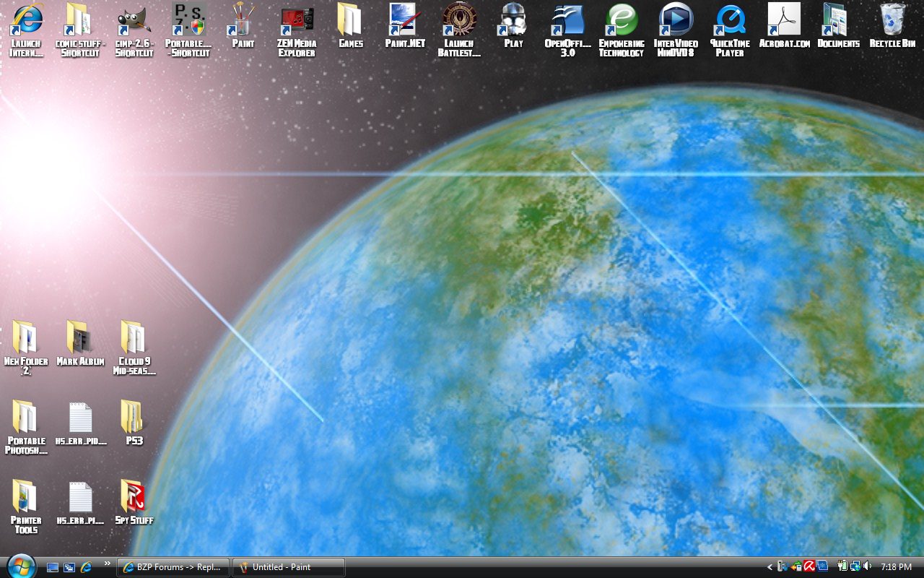
Task: Expand hidden tray icons with the chevron
Action: (770, 567)
